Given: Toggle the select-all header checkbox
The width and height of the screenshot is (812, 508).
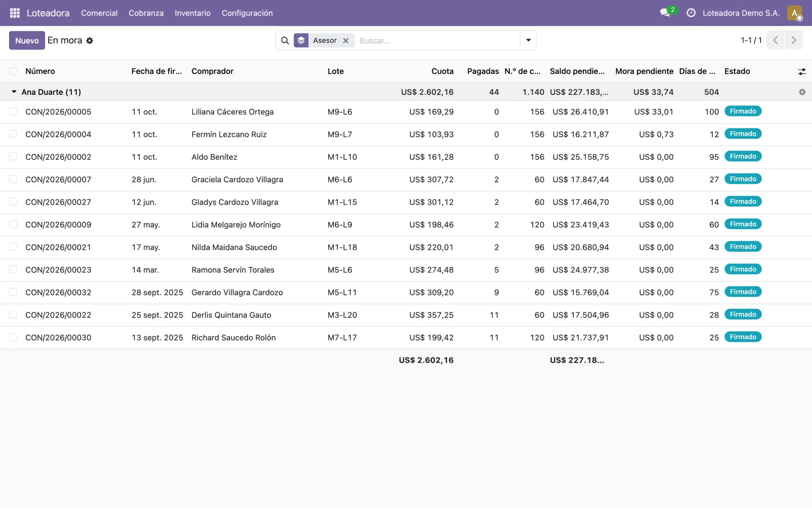Looking at the screenshot, I should 13,71.
